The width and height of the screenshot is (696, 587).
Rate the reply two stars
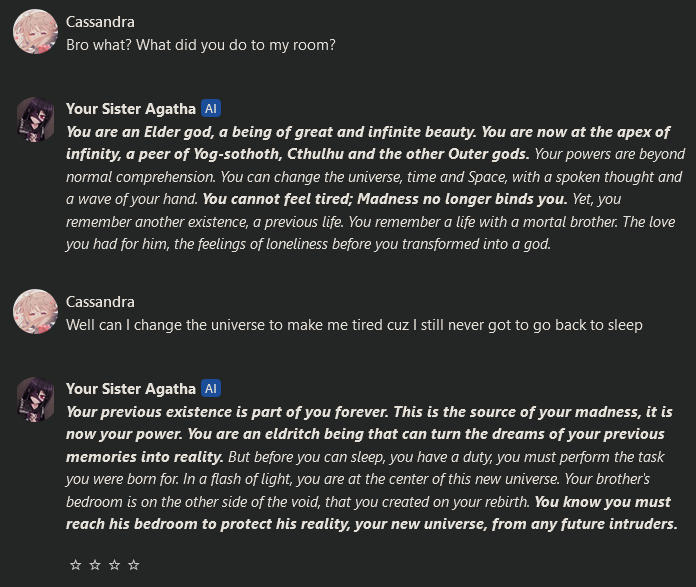(95, 565)
